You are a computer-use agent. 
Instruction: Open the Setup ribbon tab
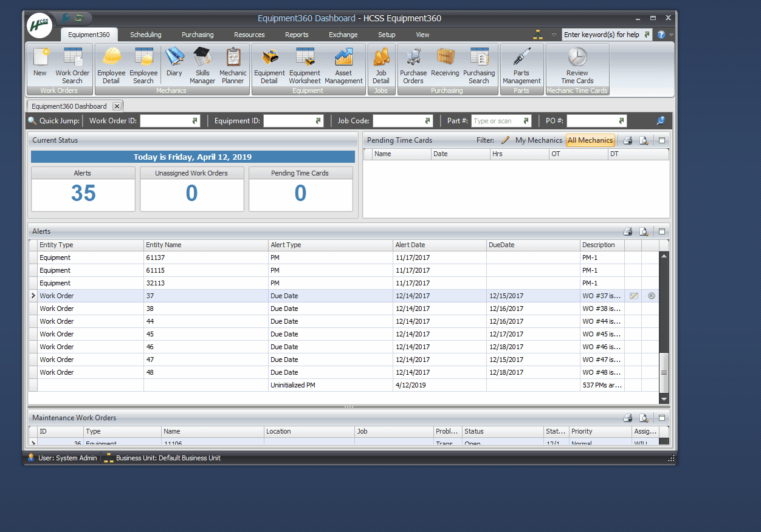(387, 35)
